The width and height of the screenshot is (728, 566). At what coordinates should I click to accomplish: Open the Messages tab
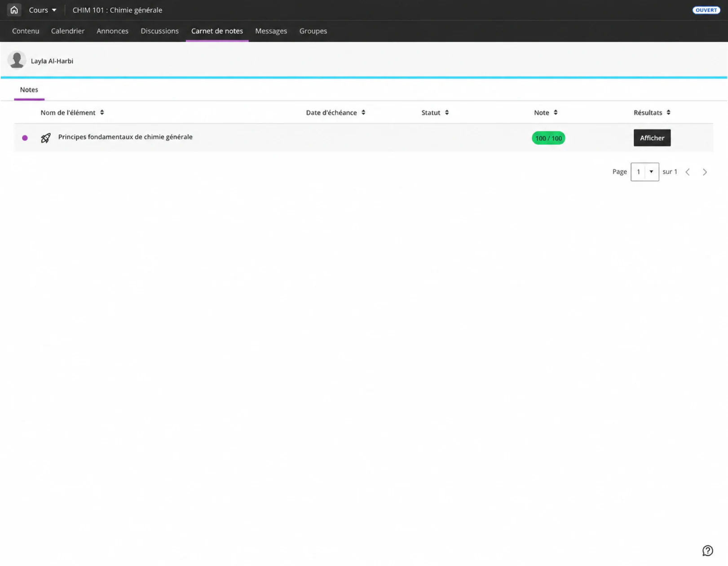click(x=271, y=31)
